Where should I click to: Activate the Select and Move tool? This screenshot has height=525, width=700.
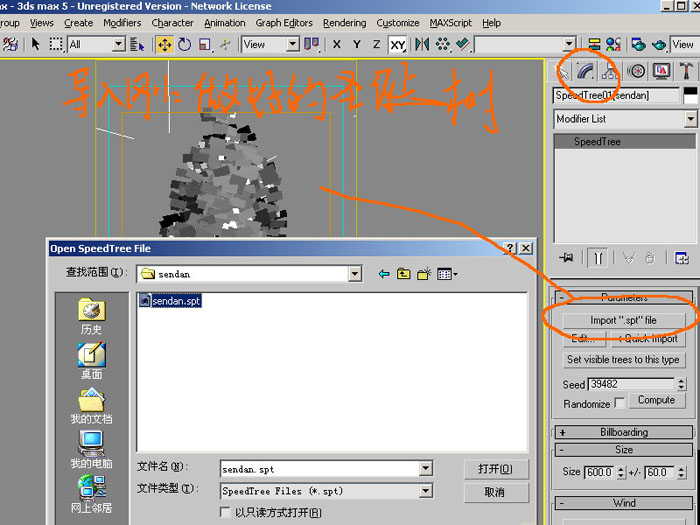[165, 44]
